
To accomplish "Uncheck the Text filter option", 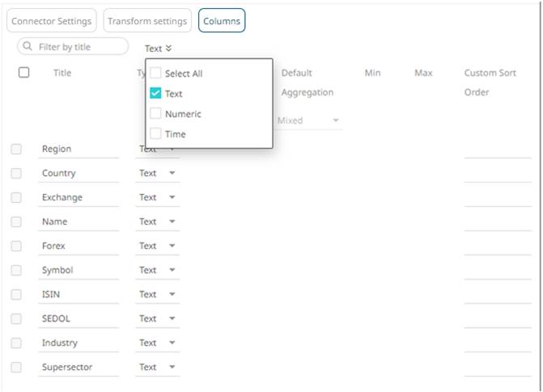I will click(156, 94).
